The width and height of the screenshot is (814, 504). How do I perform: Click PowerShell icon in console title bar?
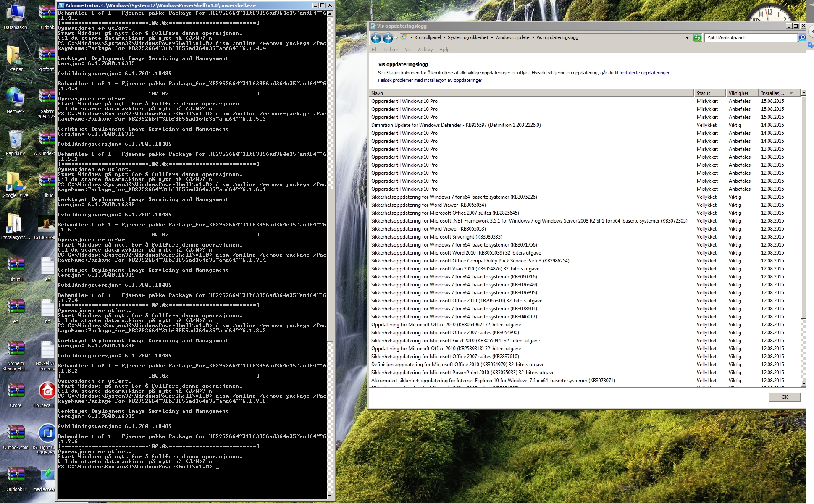pyautogui.click(x=61, y=5)
